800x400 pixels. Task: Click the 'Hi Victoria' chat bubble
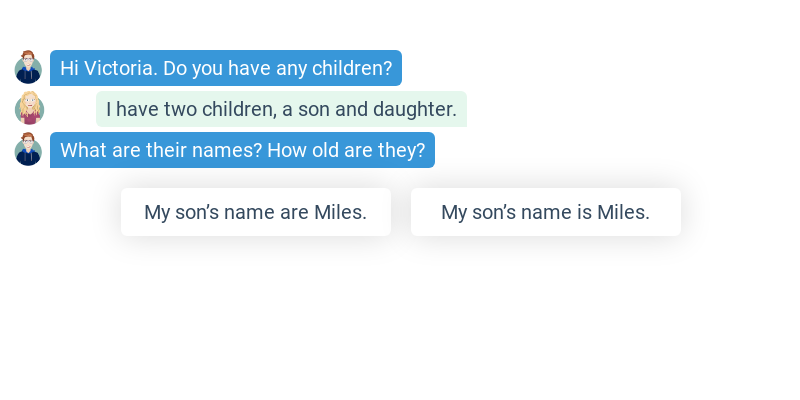[226, 68]
